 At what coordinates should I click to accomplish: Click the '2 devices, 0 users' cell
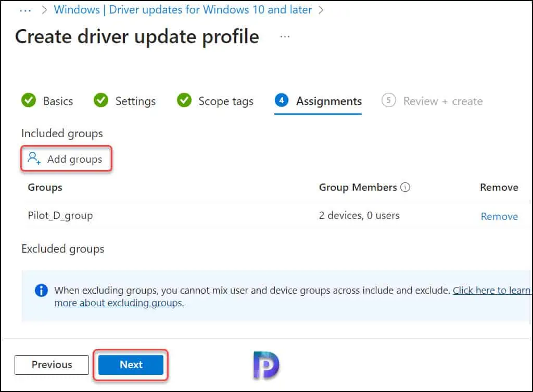click(x=359, y=216)
